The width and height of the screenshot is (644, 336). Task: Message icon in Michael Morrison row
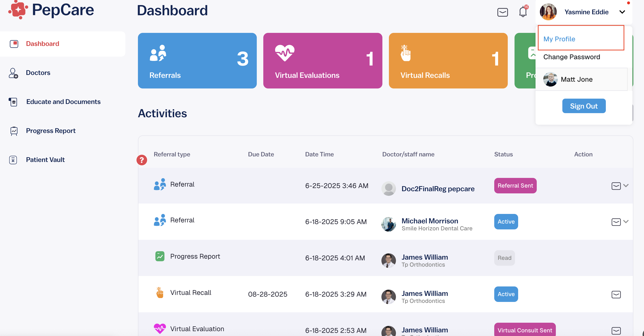point(616,222)
